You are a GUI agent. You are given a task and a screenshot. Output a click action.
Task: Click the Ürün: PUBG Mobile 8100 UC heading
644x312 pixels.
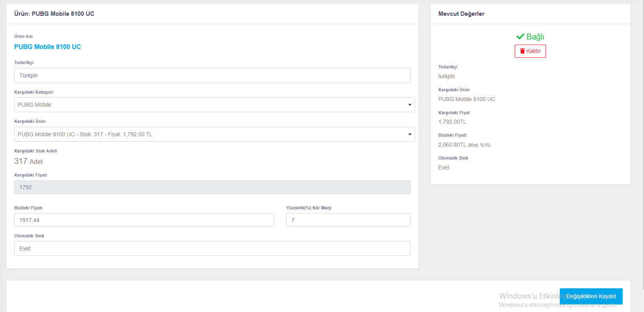coord(54,14)
